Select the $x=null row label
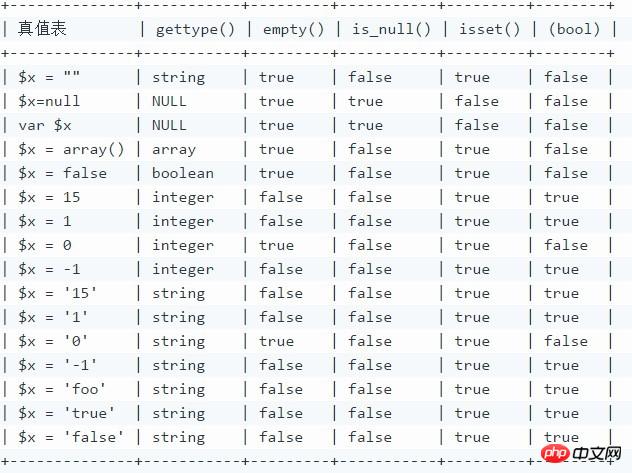632x473 pixels. (x=49, y=101)
